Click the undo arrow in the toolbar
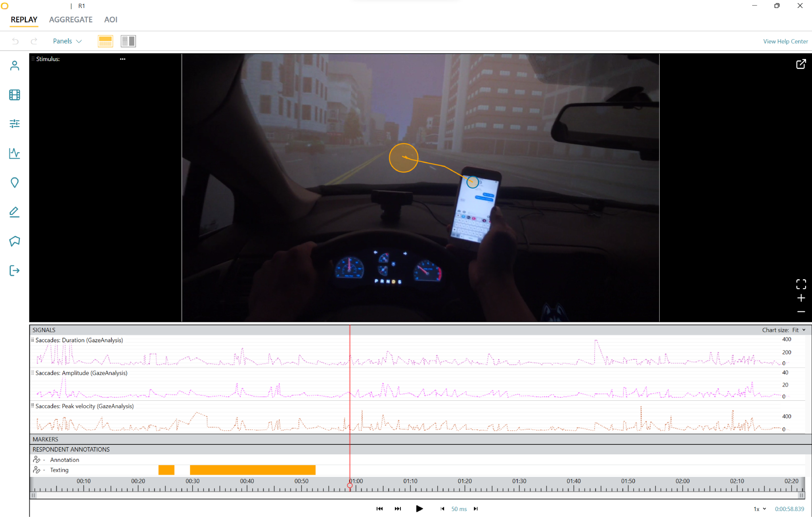The width and height of the screenshot is (812, 517). (15, 41)
